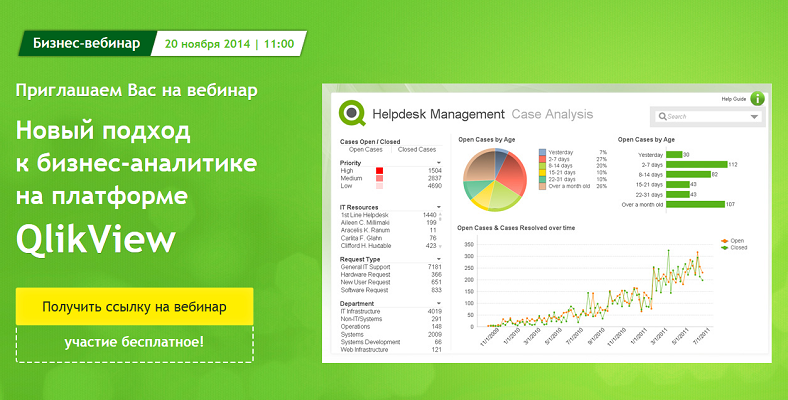
Task: Click the участие бесплатное! dashed box
Action: point(134,344)
